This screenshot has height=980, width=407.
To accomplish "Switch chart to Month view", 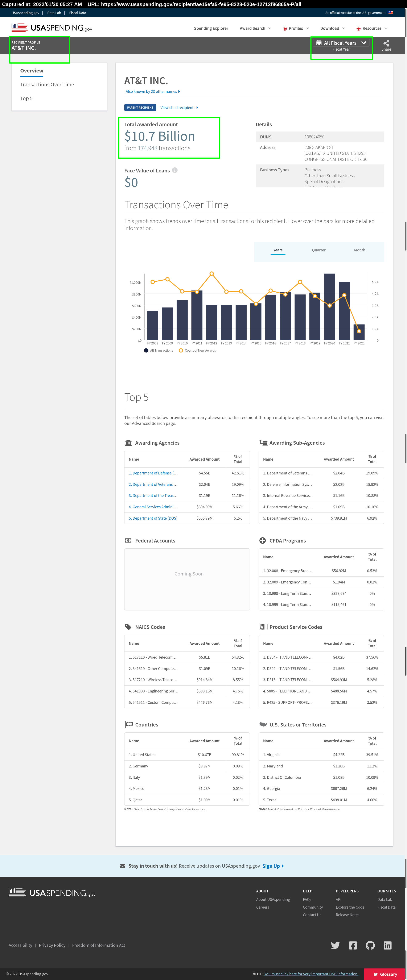I will tap(359, 250).
